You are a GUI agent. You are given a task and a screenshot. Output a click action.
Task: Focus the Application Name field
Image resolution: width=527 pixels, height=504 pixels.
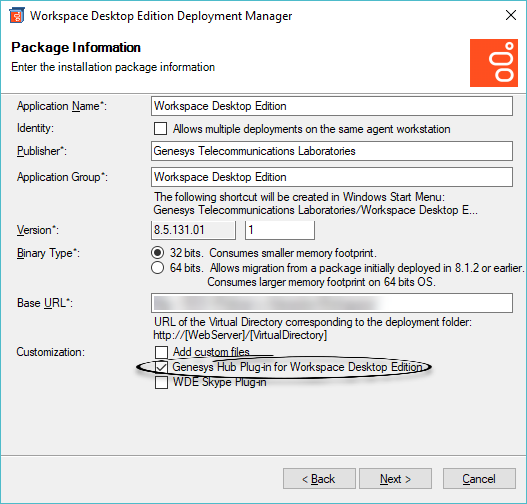coord(332,106)
